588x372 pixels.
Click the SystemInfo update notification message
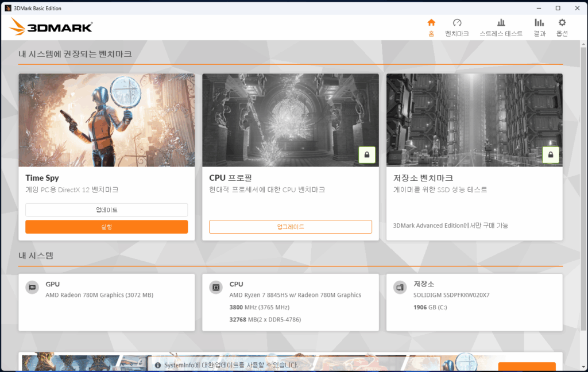(231, 365)
